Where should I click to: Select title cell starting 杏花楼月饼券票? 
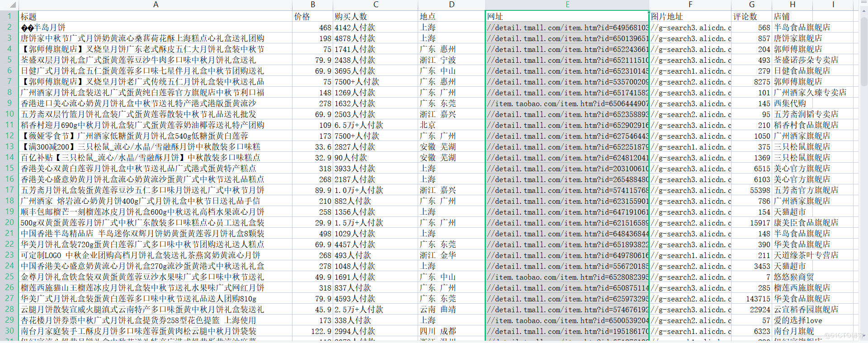(x=156, y=320)
